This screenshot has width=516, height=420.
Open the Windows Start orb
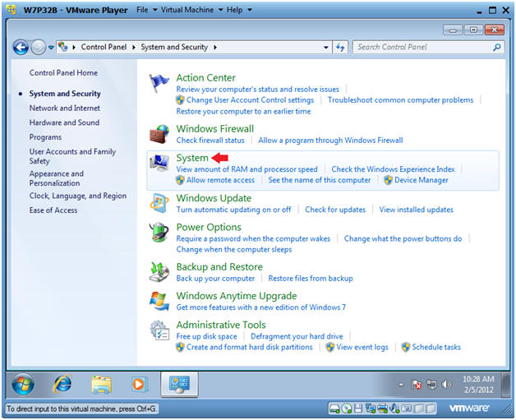coord(23,384)
